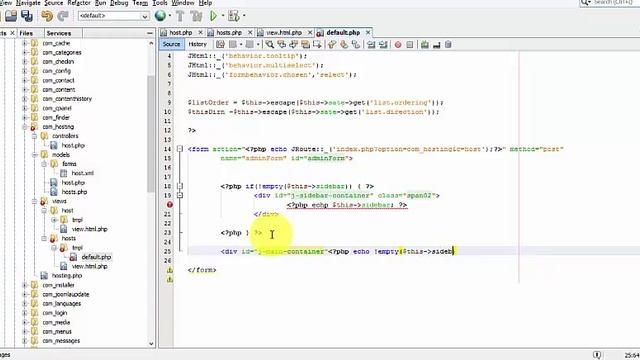Screen dimensions: 640x360
Task: Switch to the view.html.php editor tab
Action: (284, 32)
